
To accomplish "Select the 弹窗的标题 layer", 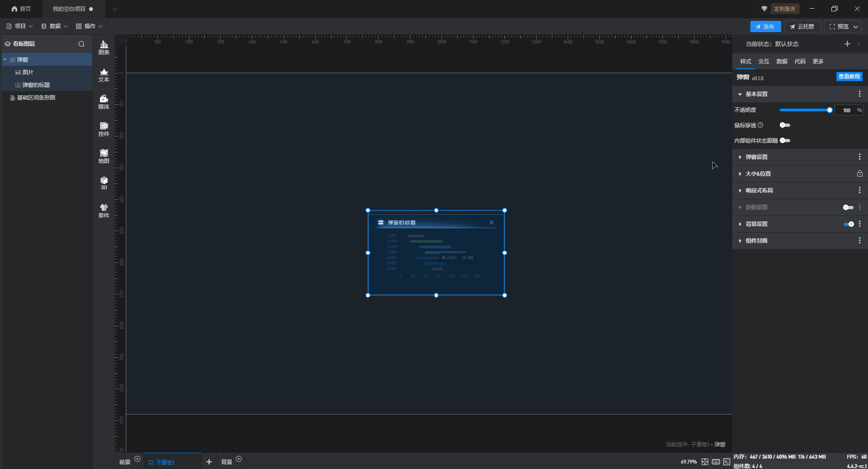I will (x=47, y=85).
